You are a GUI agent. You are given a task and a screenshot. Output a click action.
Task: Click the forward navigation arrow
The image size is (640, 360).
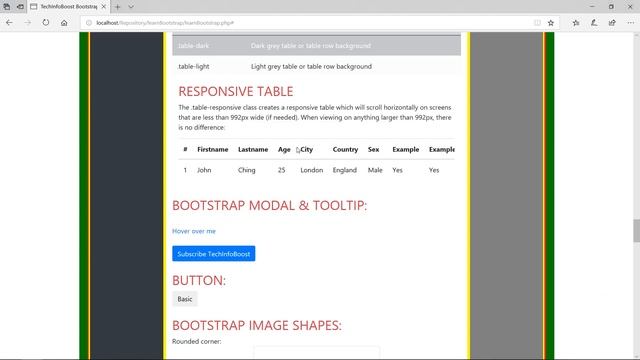pyautogui.click(x=27, y=23)
